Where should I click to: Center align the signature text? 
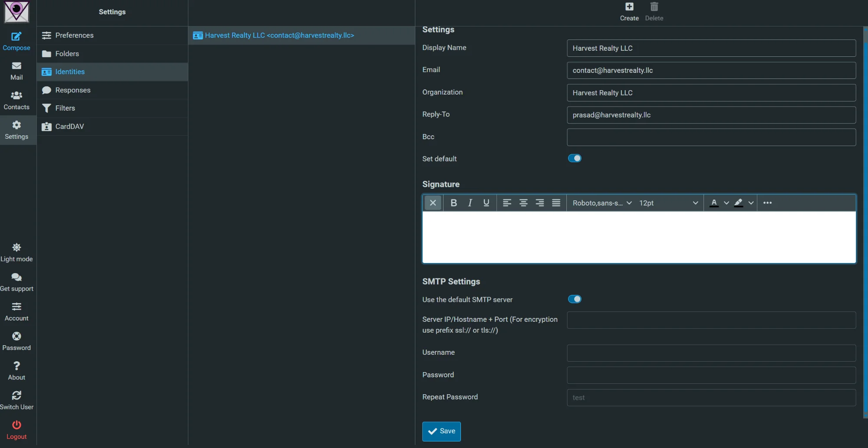click(x=523, y=203)
